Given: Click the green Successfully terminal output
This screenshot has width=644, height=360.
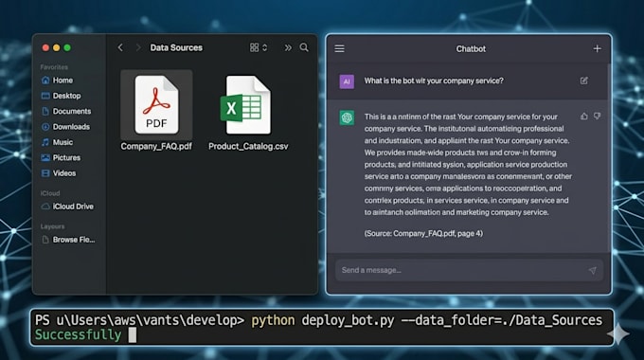Looking at the screenshot, I should 78,335.
